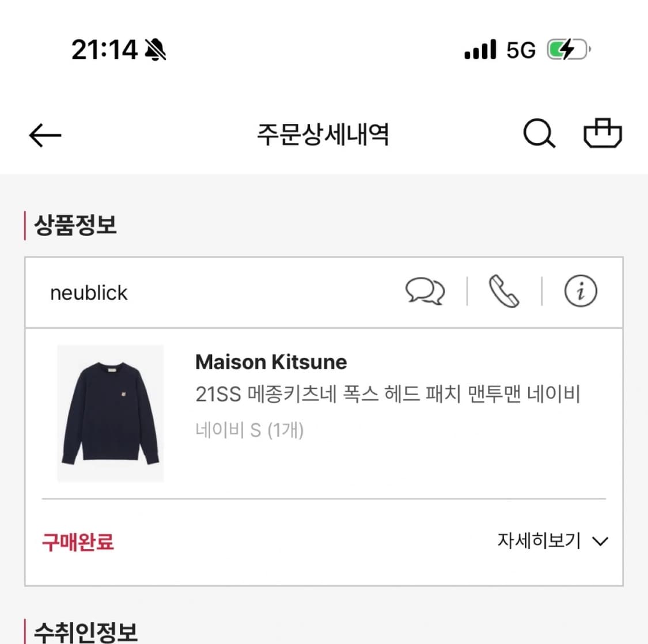Open the Maison Kitsune product title link
The height and width of the screenshot is (644, 648).
271,362
